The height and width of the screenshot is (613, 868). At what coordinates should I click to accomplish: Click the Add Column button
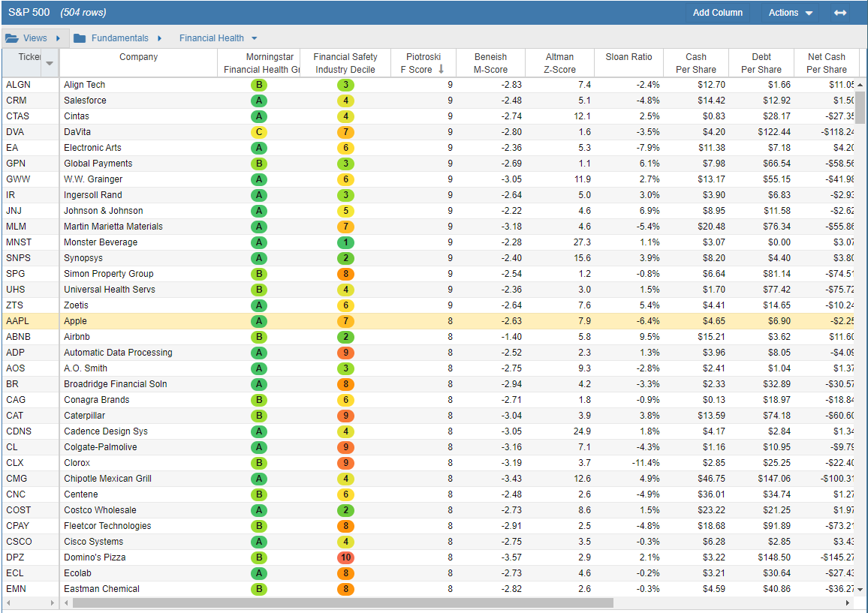pyautogui.click(x=717, y=13)
